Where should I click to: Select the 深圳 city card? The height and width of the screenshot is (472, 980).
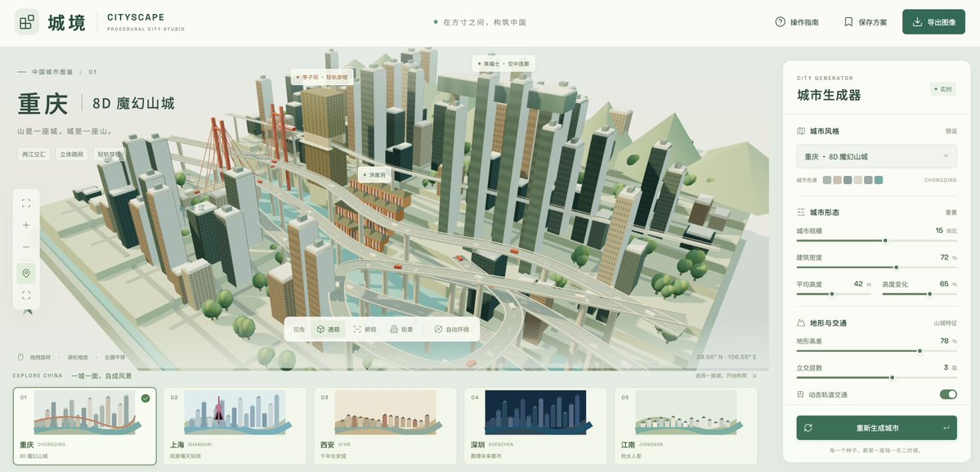535,425
